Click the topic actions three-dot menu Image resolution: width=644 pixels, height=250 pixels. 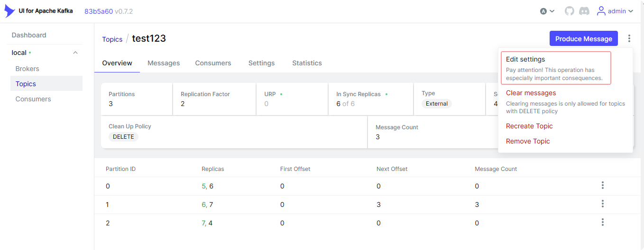point(629,39)
